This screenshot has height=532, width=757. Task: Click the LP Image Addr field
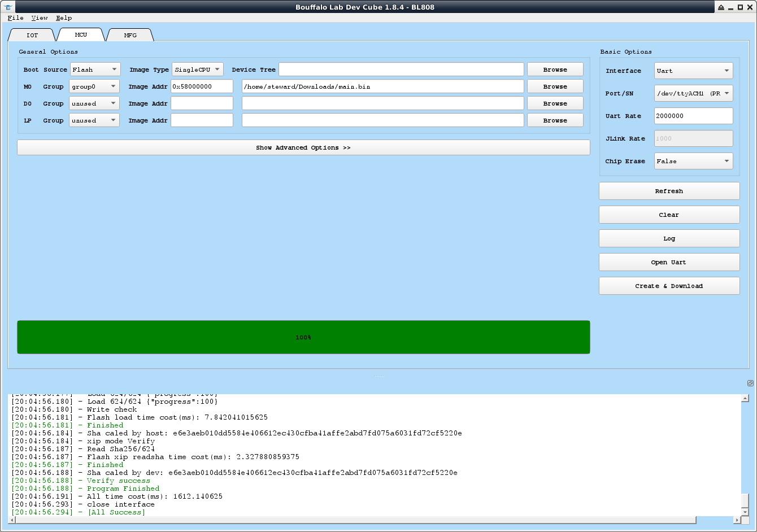(202, 120)
